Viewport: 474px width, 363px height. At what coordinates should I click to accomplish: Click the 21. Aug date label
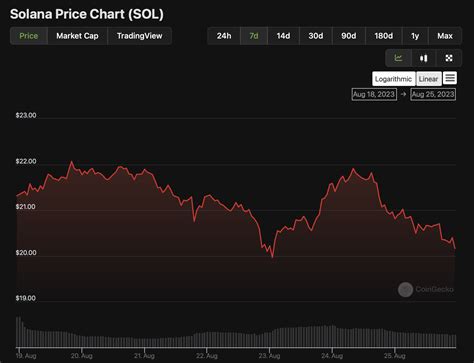pos(144,356)
